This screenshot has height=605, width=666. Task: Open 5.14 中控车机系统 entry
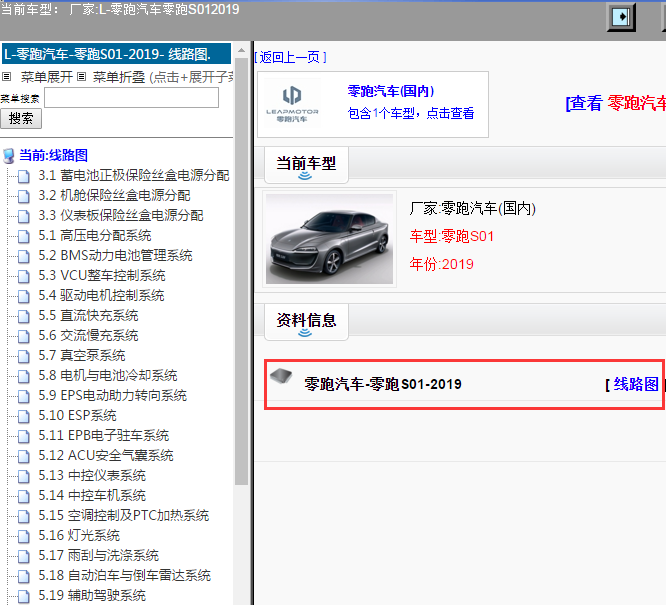92,495
